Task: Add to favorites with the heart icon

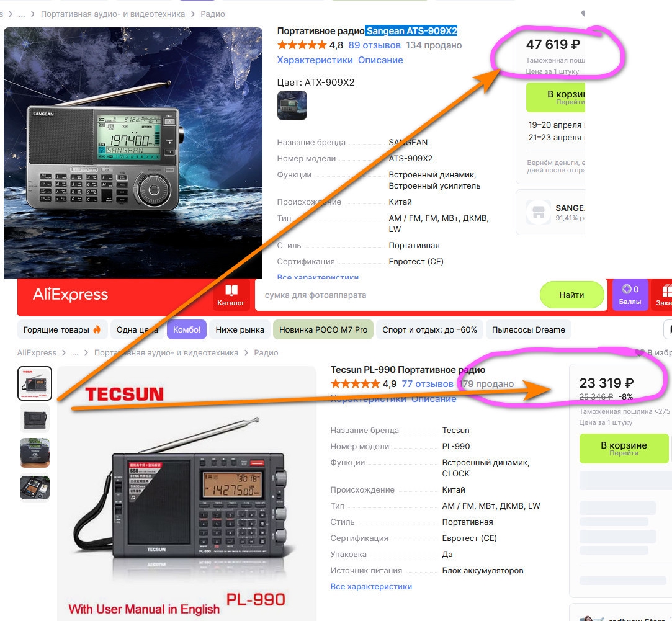Action: click(x=640, y=352)
